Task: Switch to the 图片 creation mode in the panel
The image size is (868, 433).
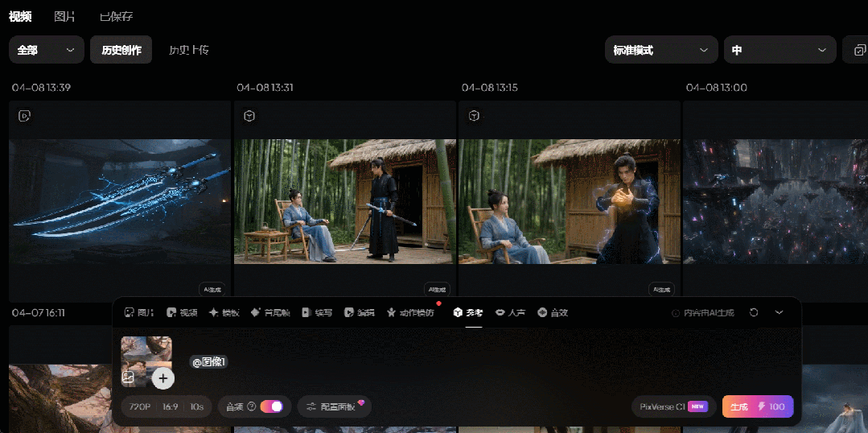Action: tap(139, 313)
